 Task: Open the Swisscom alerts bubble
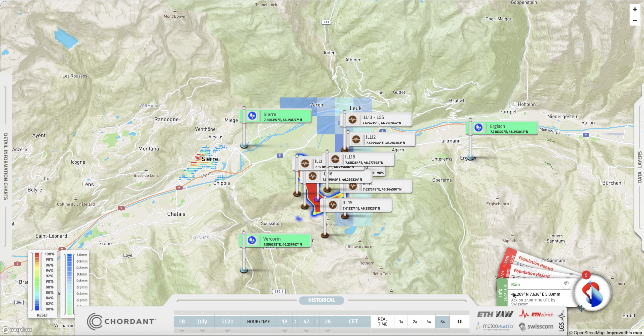[593, 293]
